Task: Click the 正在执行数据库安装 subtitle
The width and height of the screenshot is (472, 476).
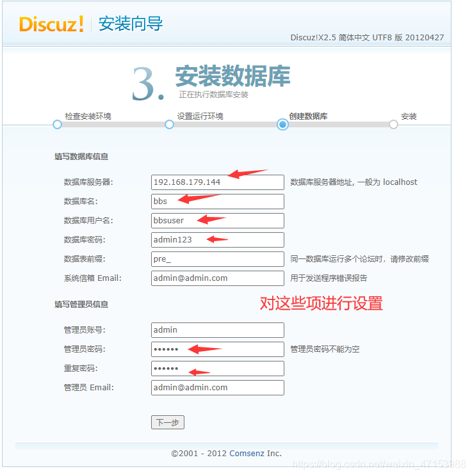Action: [x=213, y=95]
